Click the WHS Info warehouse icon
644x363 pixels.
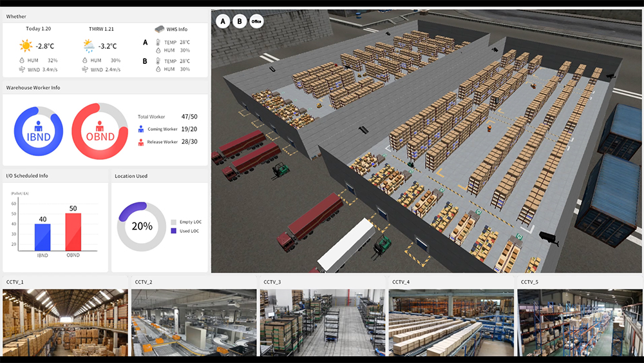coord(160,29)
